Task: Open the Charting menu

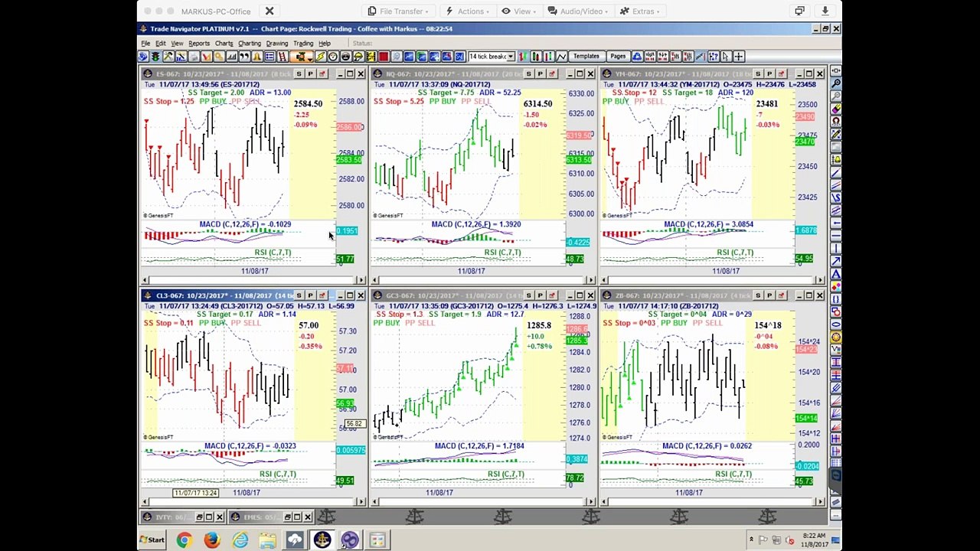Action: click(249, 44)
